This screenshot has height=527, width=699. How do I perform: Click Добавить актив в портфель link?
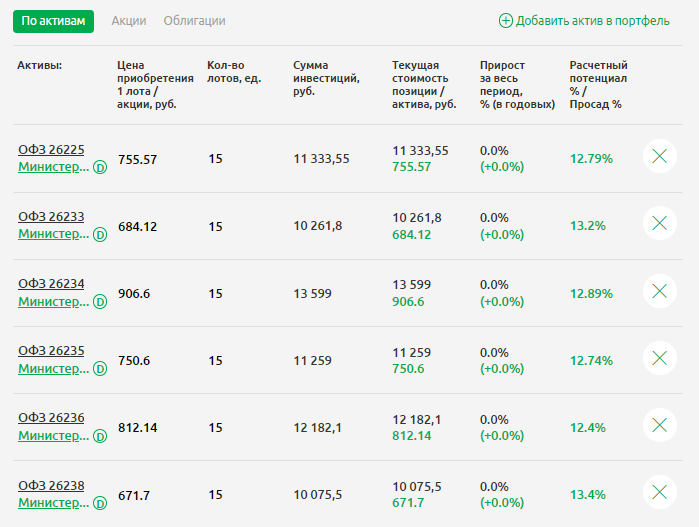[x=584, y=21]
